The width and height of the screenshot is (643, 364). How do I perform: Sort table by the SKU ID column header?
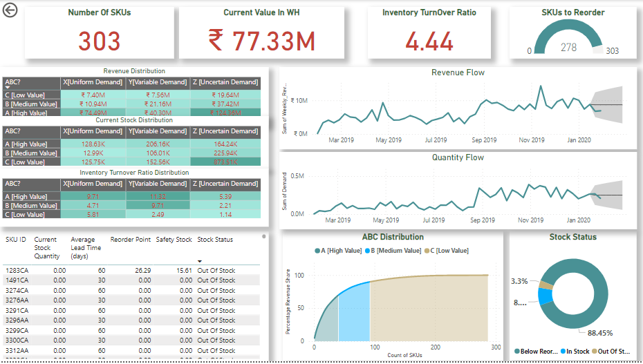pyautogui.click(x=15, y=240)
